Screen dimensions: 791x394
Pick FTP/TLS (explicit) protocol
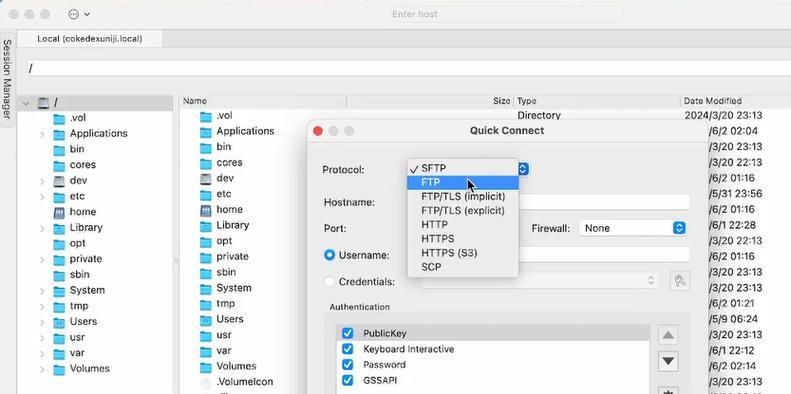tap(463, 211)
